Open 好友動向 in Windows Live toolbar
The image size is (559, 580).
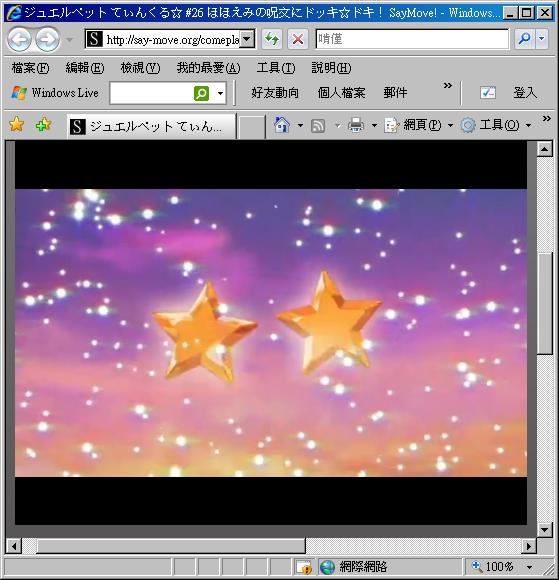click(x=275, y=93)
